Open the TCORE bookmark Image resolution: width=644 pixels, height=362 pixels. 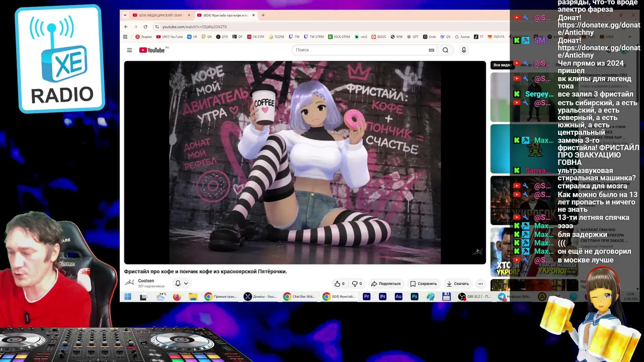(277, 37)
